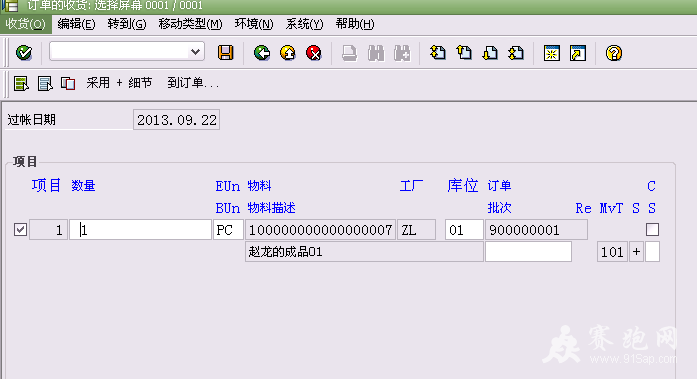Image resolution: width=697 pixels, height=379 pixels.
Task: Click the 数量 column header
Action: click(83, 185)
